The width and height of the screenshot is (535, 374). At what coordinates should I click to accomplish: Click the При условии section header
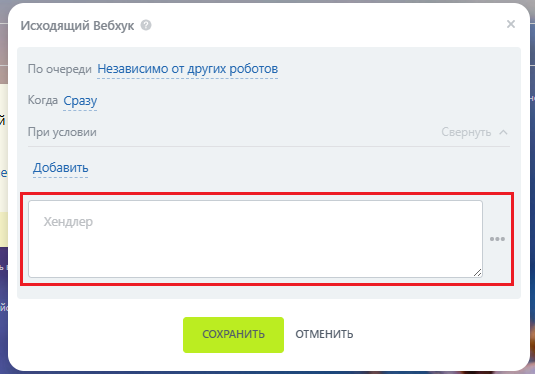click(x=62, y=132)
